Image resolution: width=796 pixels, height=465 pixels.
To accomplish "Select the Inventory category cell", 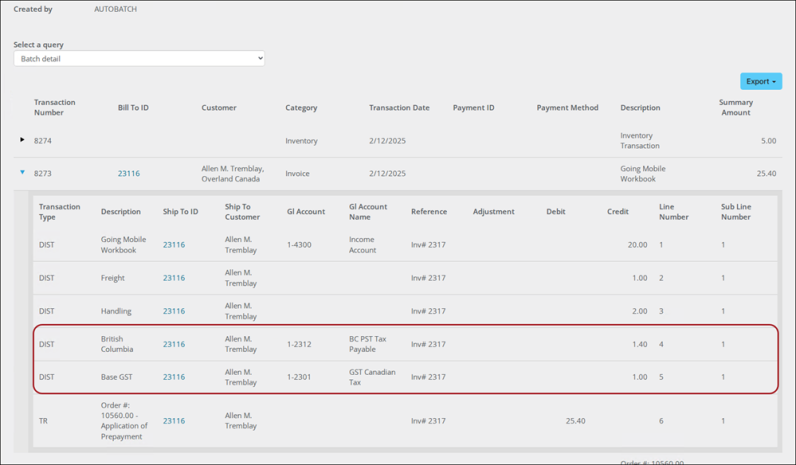I will pos(301,141).
